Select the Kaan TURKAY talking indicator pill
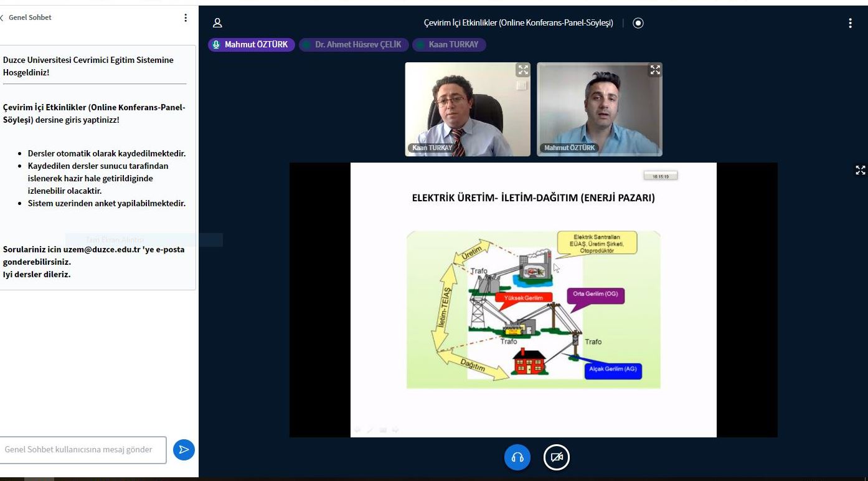The image size is (868, 481). [x=449, y=45]
